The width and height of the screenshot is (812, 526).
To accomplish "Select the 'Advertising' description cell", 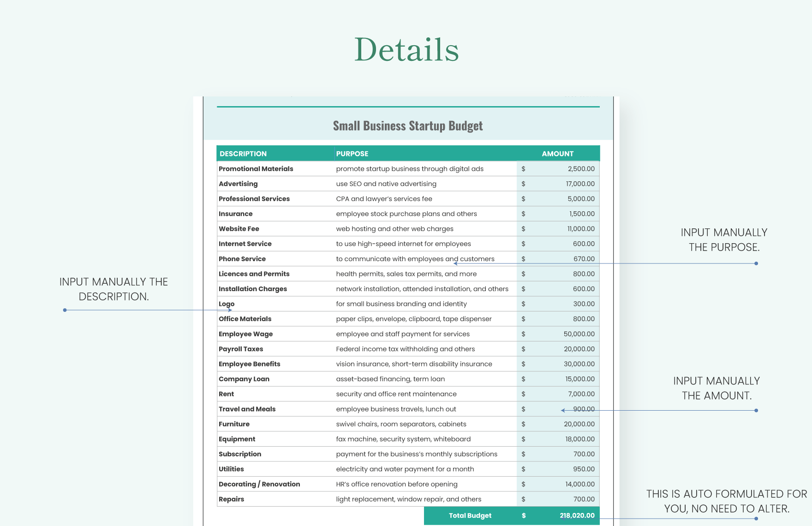I will click(x=238, y=184).
